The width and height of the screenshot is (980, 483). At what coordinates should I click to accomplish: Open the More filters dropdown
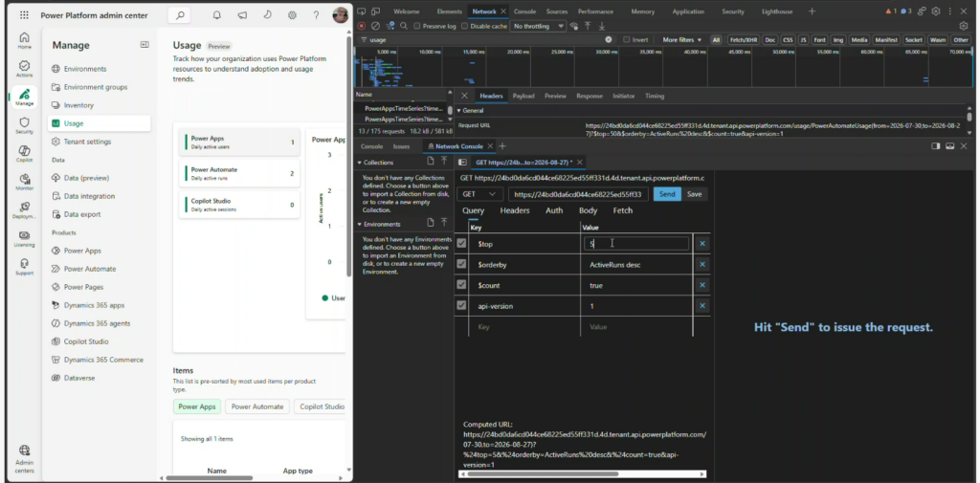681,40
